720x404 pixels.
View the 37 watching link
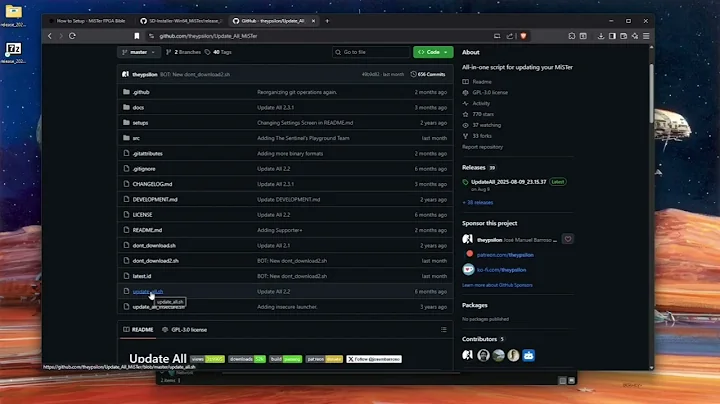coord(487,125)
